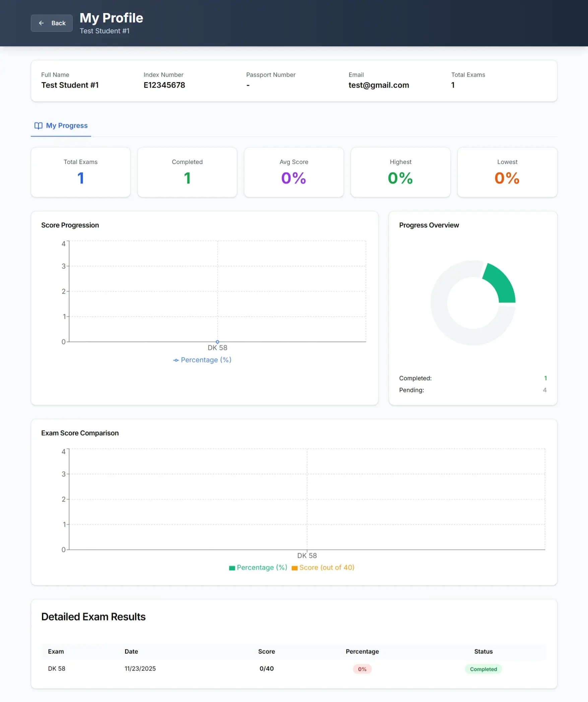The image size is (588, 702).
Task: Click the Percentage column header
Action: (x=362, y=651)
